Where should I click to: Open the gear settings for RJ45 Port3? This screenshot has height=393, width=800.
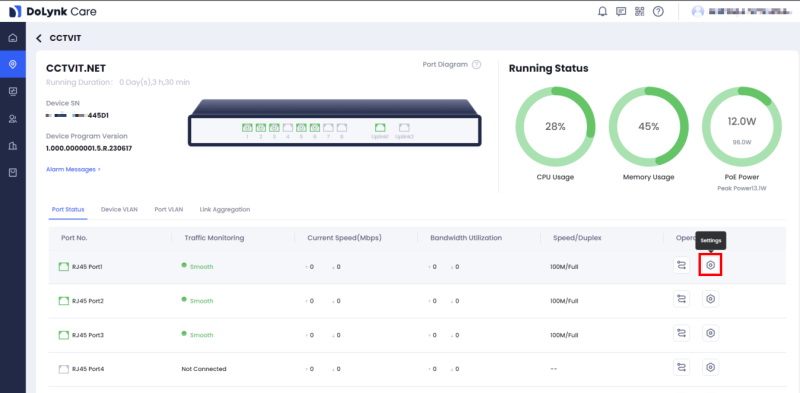(x=710, y=333)
